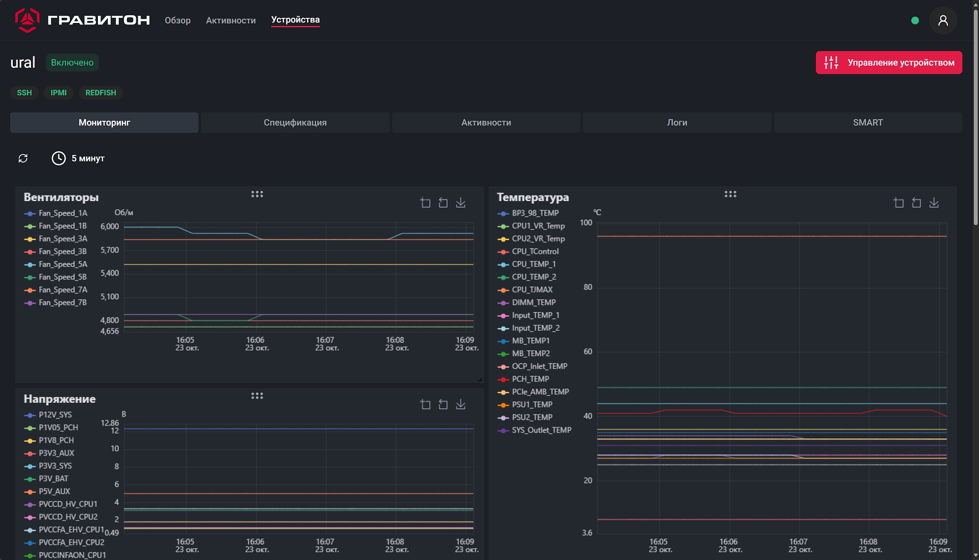This screenshot has width=979, height=560.
Task: Reset zoom in Температура chart
Action: 916,203
